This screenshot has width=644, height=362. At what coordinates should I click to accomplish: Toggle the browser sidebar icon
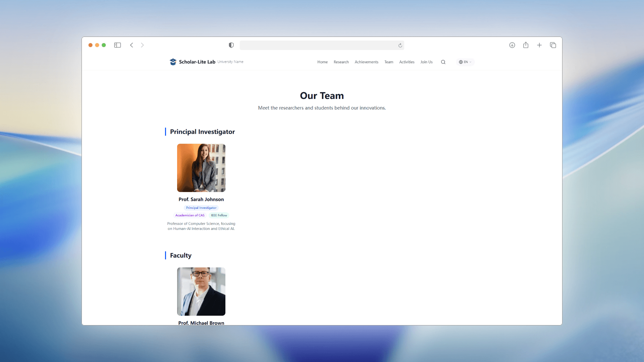tap(117, 45)
